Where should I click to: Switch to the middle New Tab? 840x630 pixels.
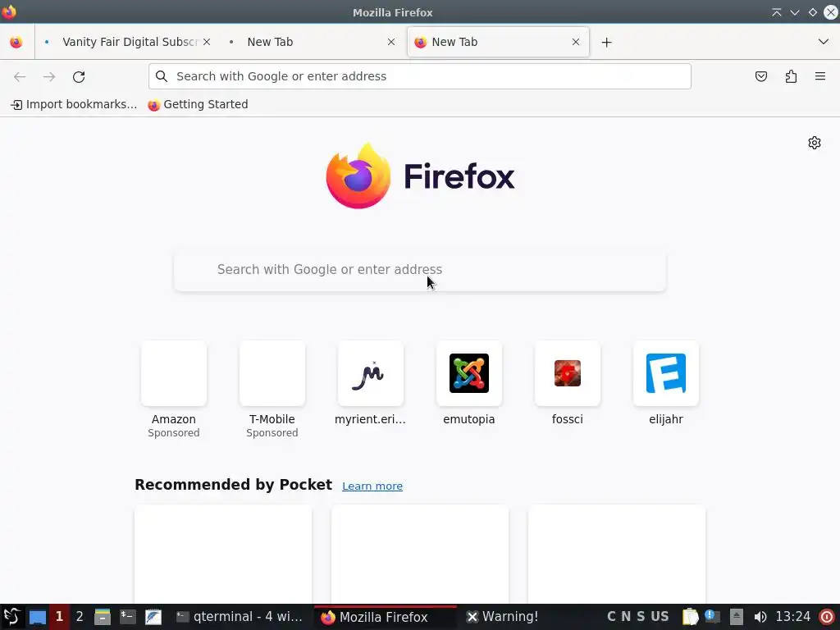[x=311, y=42]
